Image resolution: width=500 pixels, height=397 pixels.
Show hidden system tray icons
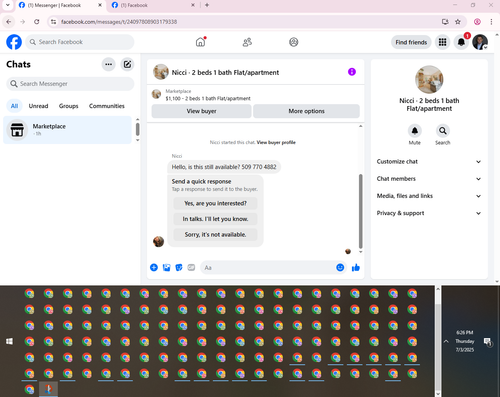coord(446,341)
